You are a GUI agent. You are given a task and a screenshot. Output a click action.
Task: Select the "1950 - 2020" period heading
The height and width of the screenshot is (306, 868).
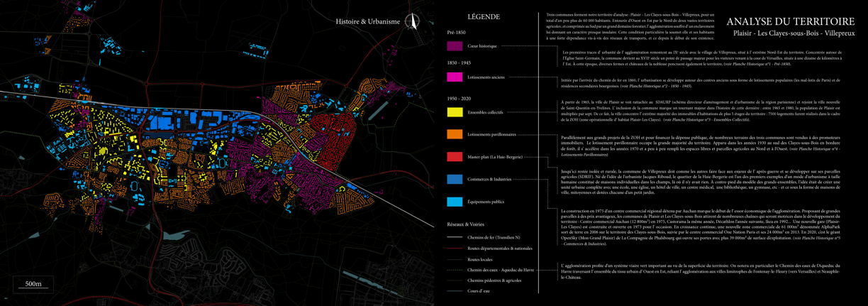click(x=459, y=98)
